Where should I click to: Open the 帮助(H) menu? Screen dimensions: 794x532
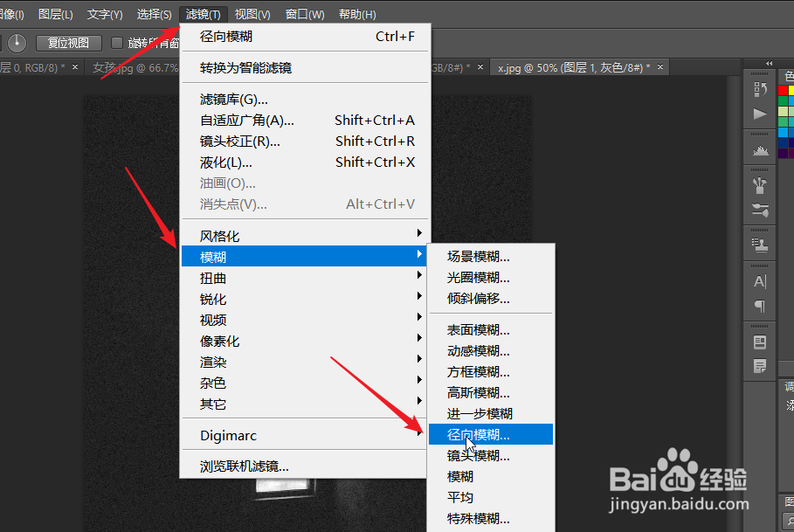coord(357,14)
